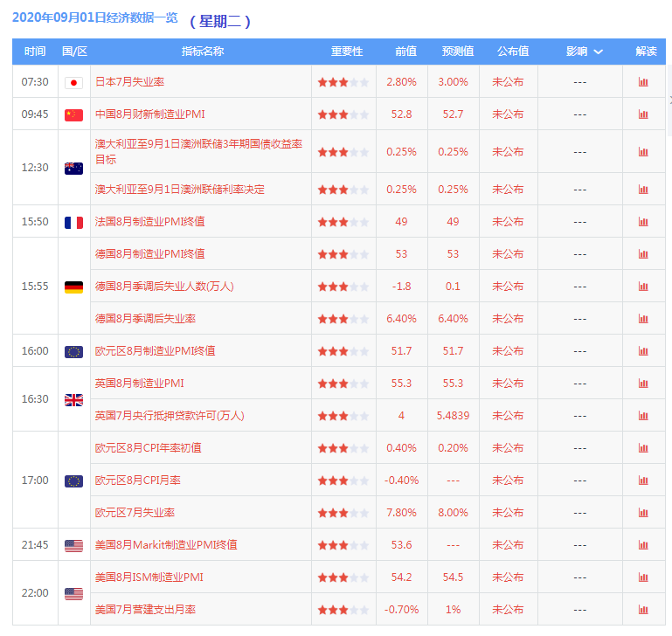Open chart icon for 日本7月失业率 row

643,82
